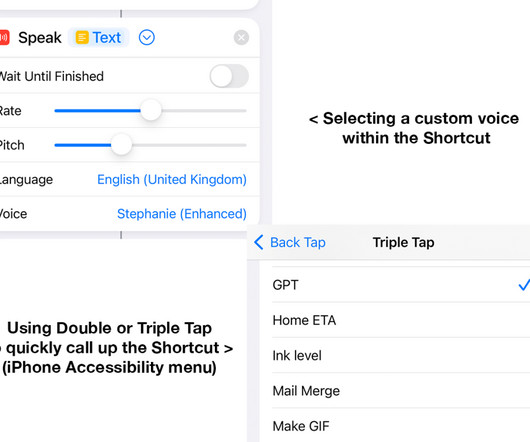Open Voice dropdown showing Stephanie (Enhanced)

(182, 214)
